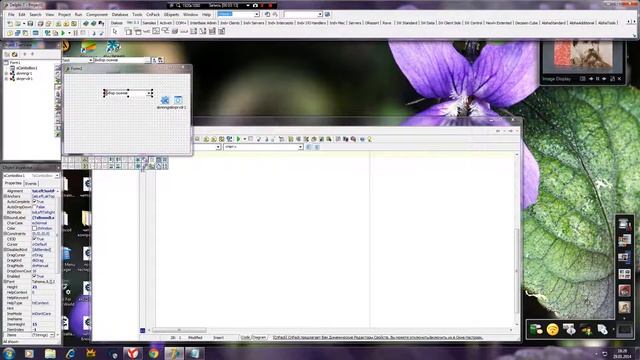The height and width of the screenshot is (360, 640).
Task: Open the Properties tab in Object Inspector
Action: click(x=13, y=183)
